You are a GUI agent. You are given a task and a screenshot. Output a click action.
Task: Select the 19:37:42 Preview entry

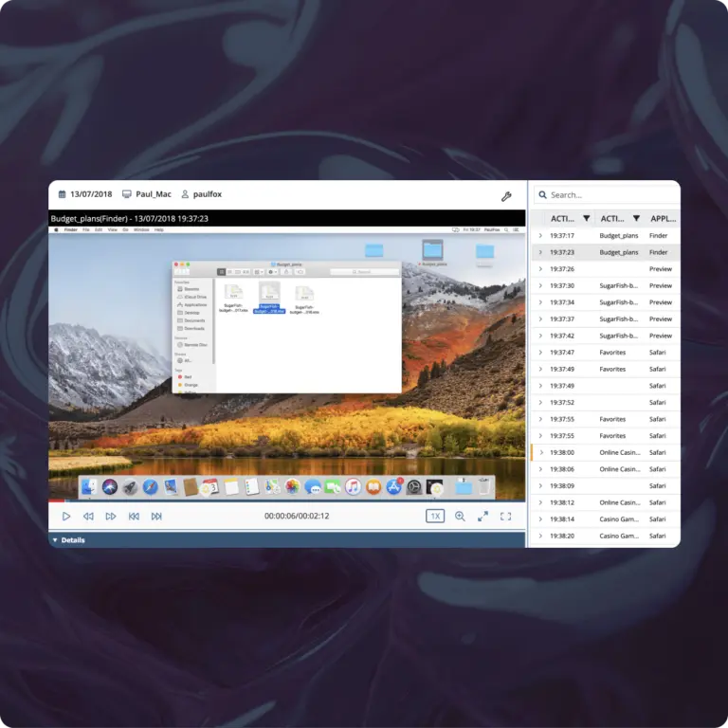pyautogui.click(x=606, y=336)
